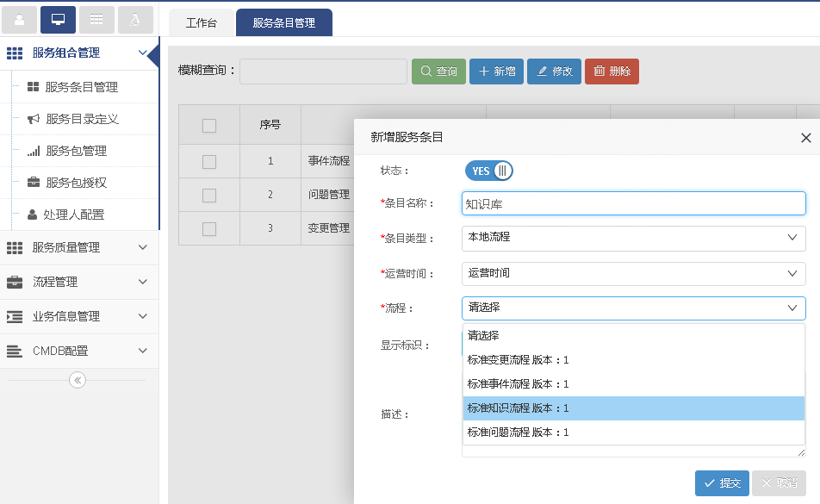Open 服务目录定义 with megaphone icon
Image resolution: width=820 pixels, height=504 pixels.
pyautogui.click(x=81, y=119)
